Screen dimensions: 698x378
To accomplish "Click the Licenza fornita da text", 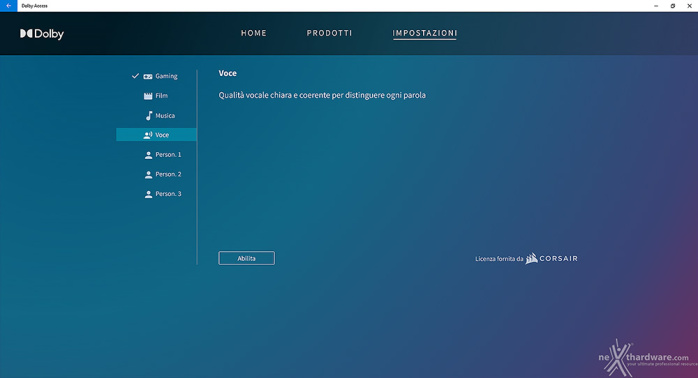I will pos(499,259).
